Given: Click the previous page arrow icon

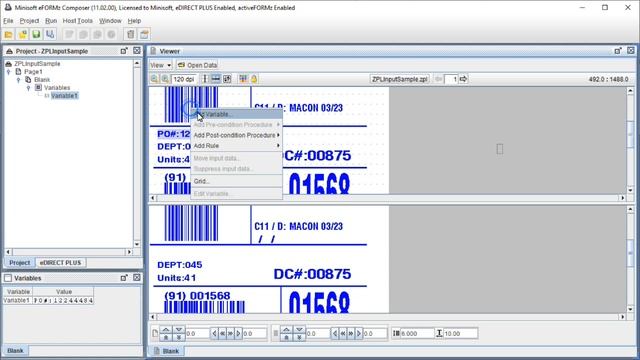Looking at the screenshot, I should 439,79.
